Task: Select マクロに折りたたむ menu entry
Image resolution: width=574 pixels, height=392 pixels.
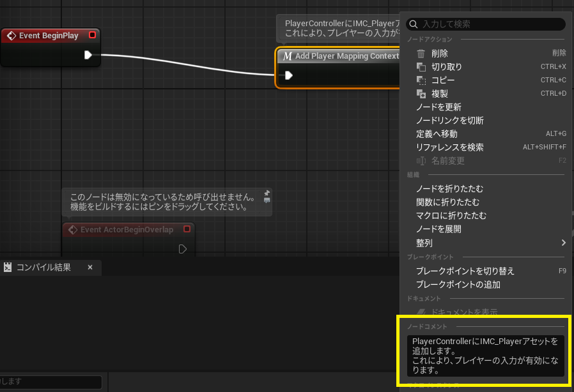Action: pos(487,216)
